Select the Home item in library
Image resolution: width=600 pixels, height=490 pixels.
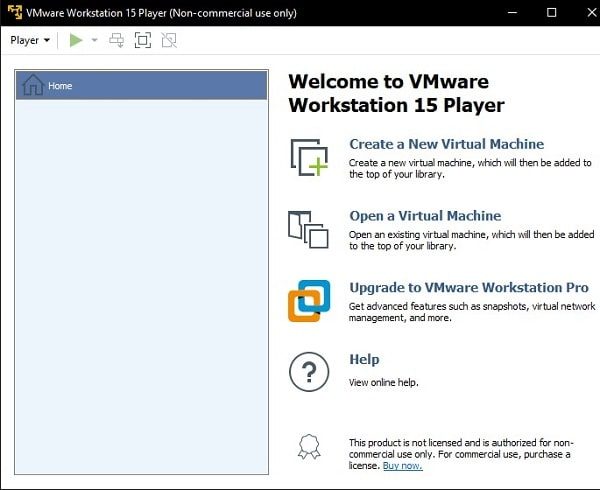pyautogui.click(x=142, y=86)
